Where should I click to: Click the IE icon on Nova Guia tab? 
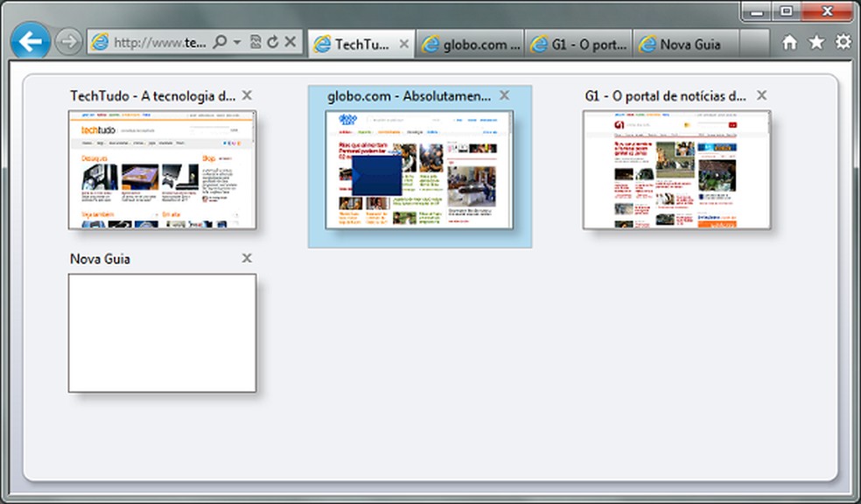647,44
